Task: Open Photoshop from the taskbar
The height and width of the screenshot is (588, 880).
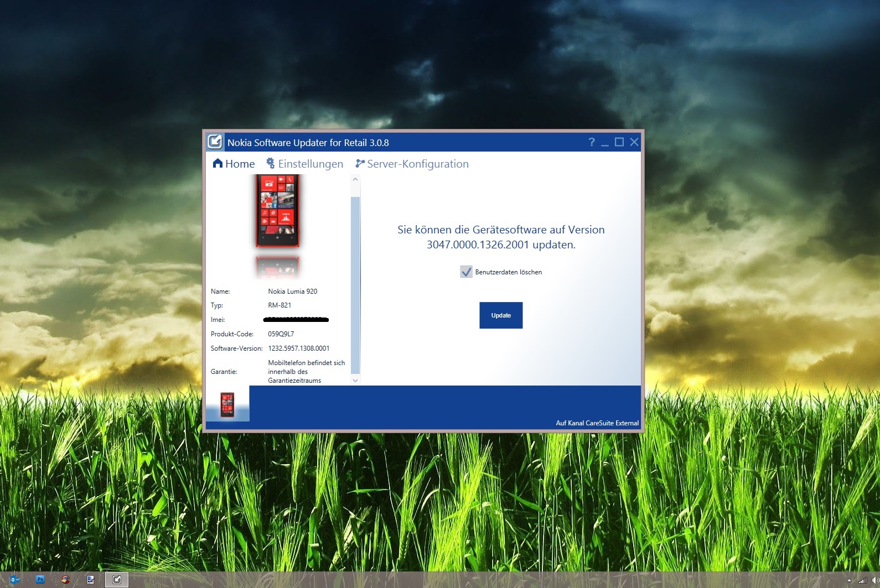Action: pyautogui.click(x=40, y=580)
